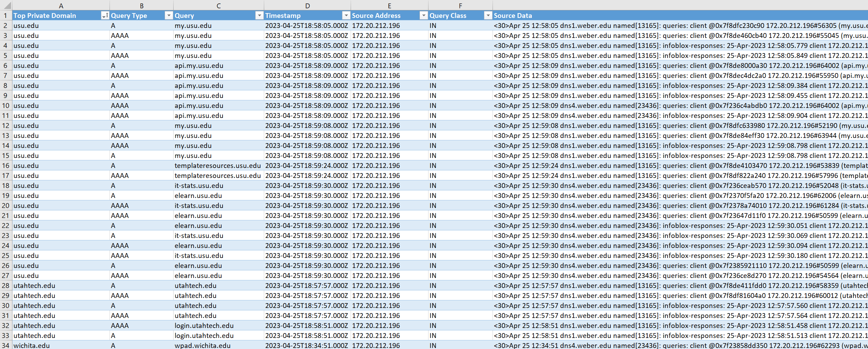This screenshot has height=349, width=868.
Task: Click IN query class in row 30
Action: tap(461, 306)
